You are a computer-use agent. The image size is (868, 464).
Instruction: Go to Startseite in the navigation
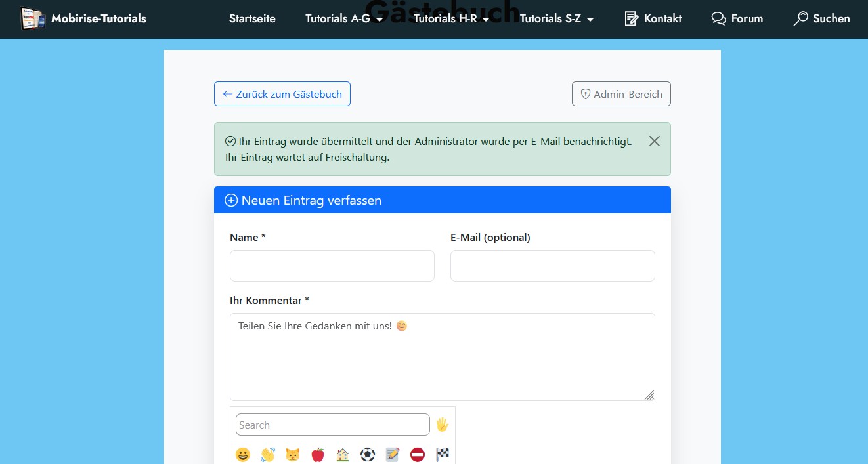tap(252, 18)
